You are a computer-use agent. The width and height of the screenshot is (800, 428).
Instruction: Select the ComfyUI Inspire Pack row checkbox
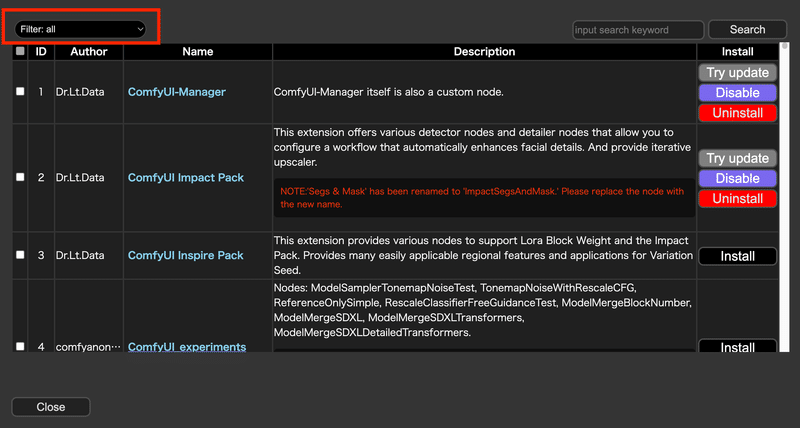pos(21,256)
